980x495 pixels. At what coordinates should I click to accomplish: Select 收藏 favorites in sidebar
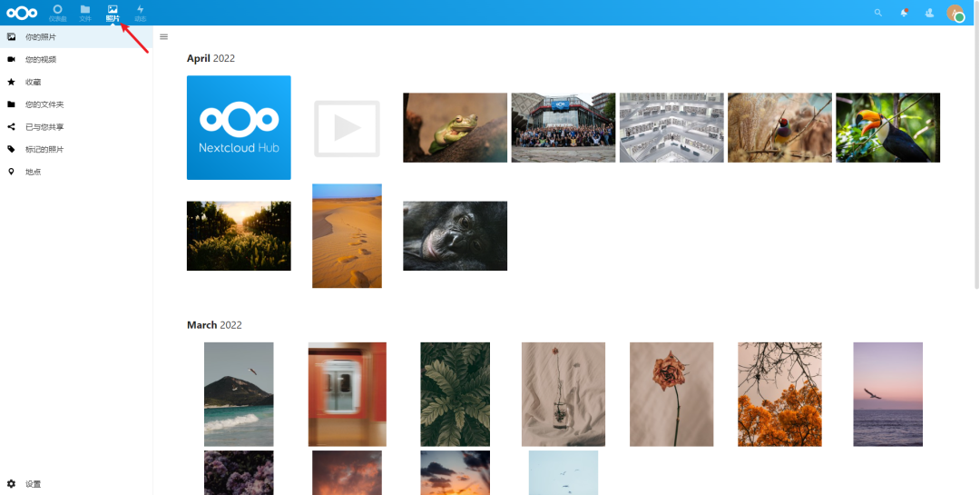(76, 82)
